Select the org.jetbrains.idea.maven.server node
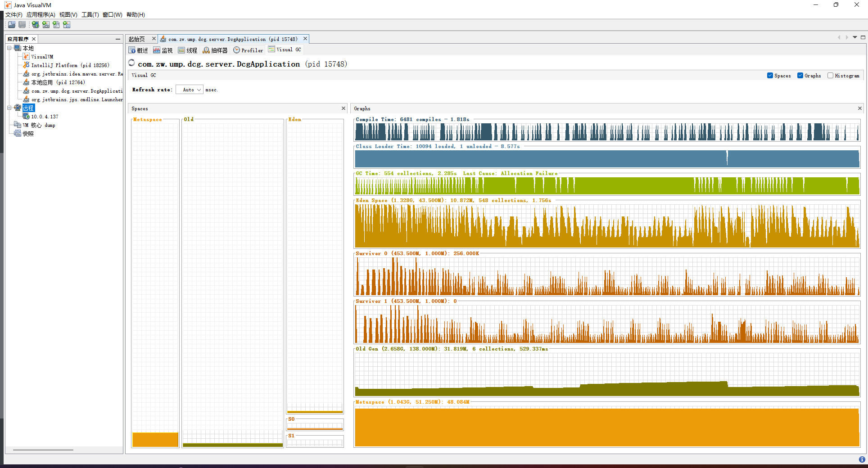Viewport: 868px width, 468px height. coord(77,74)
